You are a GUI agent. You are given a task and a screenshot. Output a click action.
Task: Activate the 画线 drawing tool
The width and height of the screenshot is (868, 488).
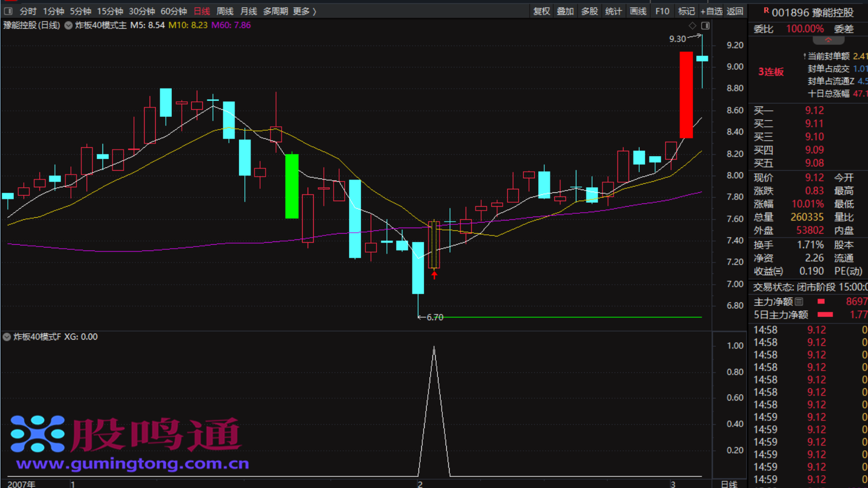pos(638,11)
